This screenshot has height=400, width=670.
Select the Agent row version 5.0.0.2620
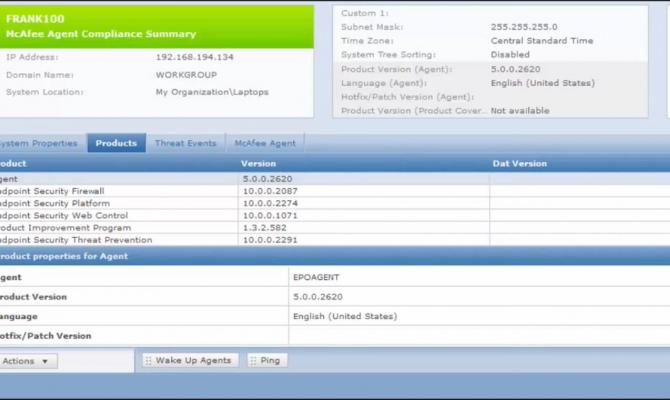[x=335, y=179]
